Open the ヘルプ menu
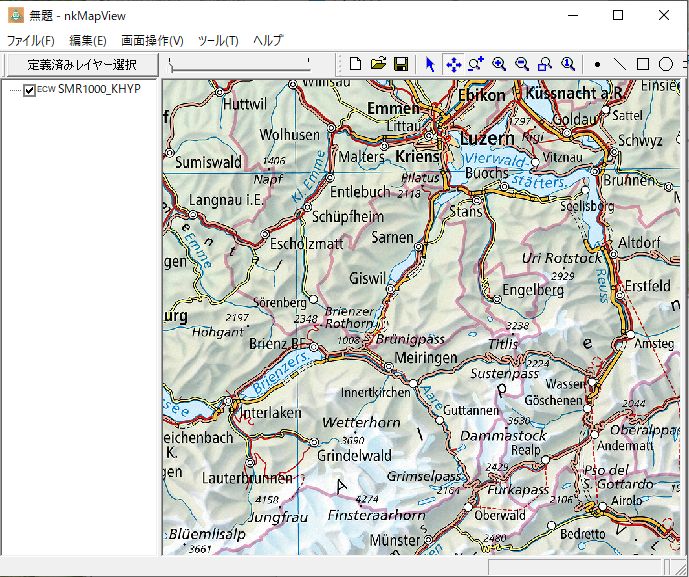 pyautogui.click(x=268, y=41)
